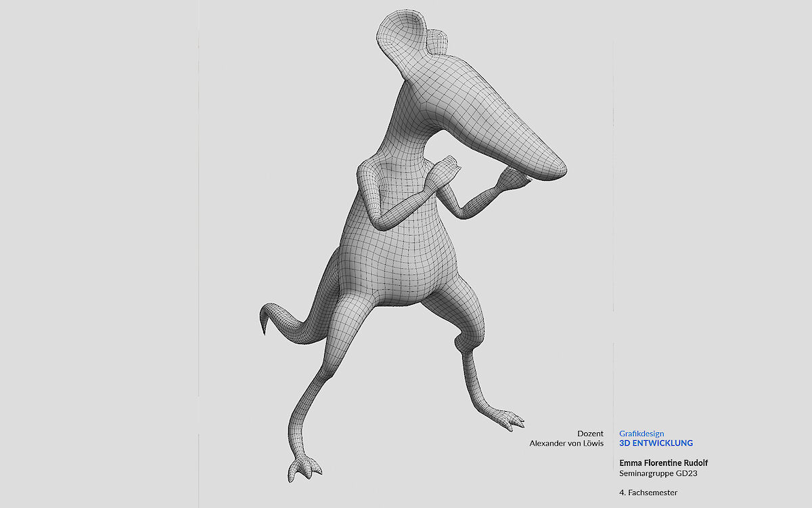Click the raised hand near the snout

(512, 179)
